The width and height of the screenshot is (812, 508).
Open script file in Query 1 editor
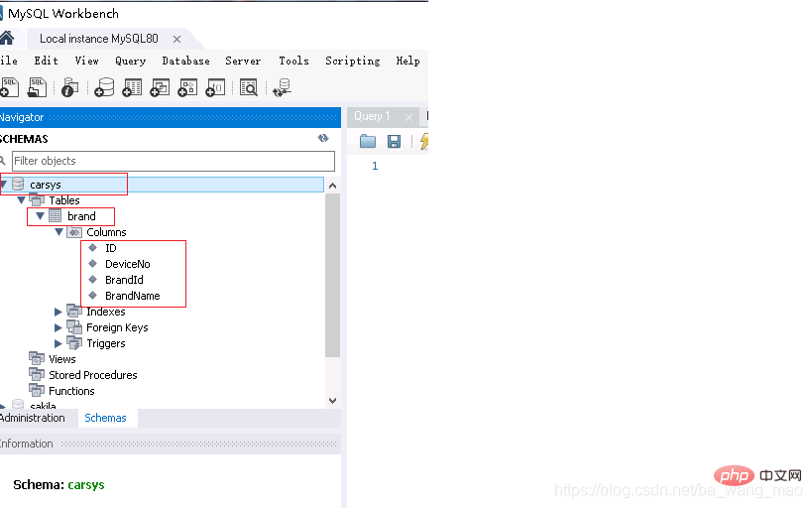[368, 141]
